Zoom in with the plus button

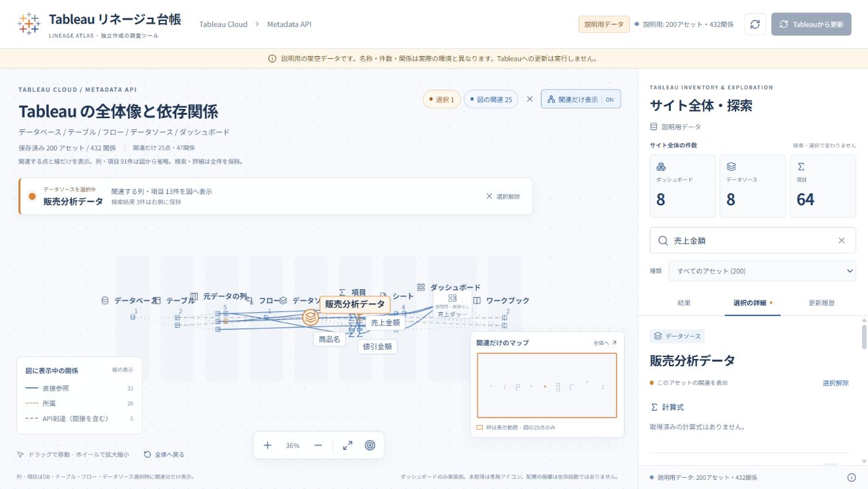point(267,445)
